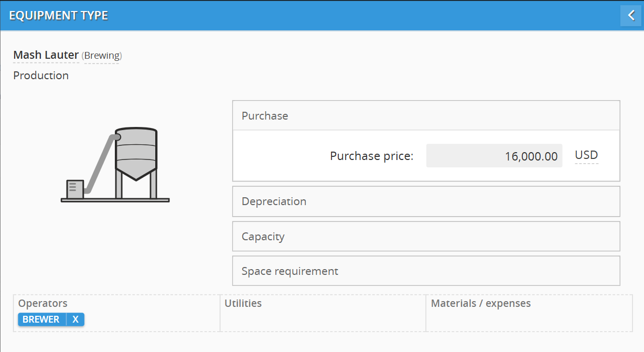Click the Operators panel heading
This screenshot has height=352, width=644.
[43, 303]
